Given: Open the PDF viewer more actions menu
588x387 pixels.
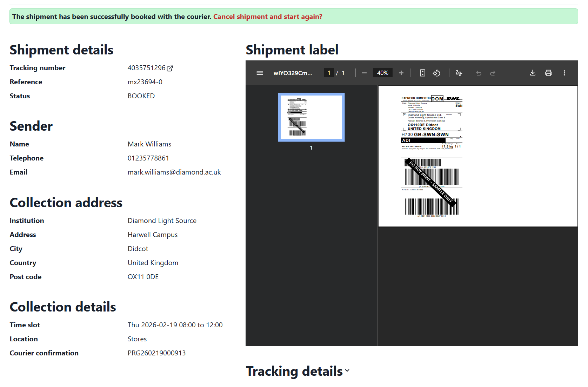Looking at the screenshot, I should [564, 73].
